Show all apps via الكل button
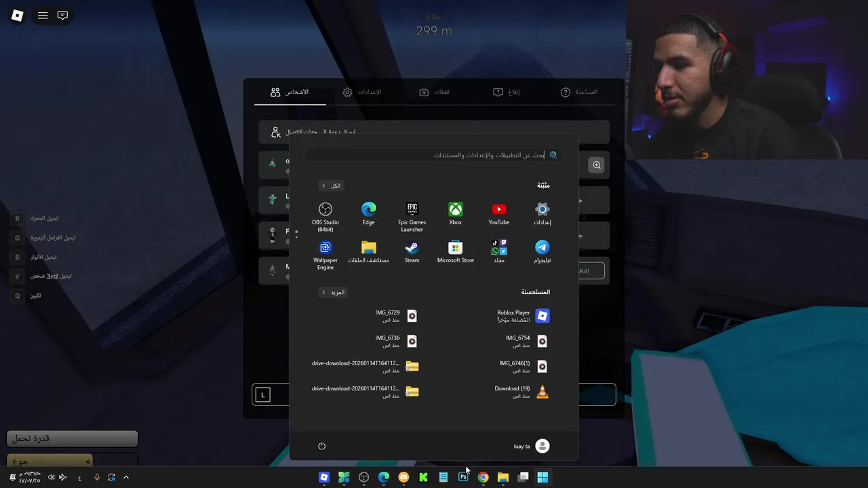Viewport: 868px width, 488px height. click(x=331, y=186)
